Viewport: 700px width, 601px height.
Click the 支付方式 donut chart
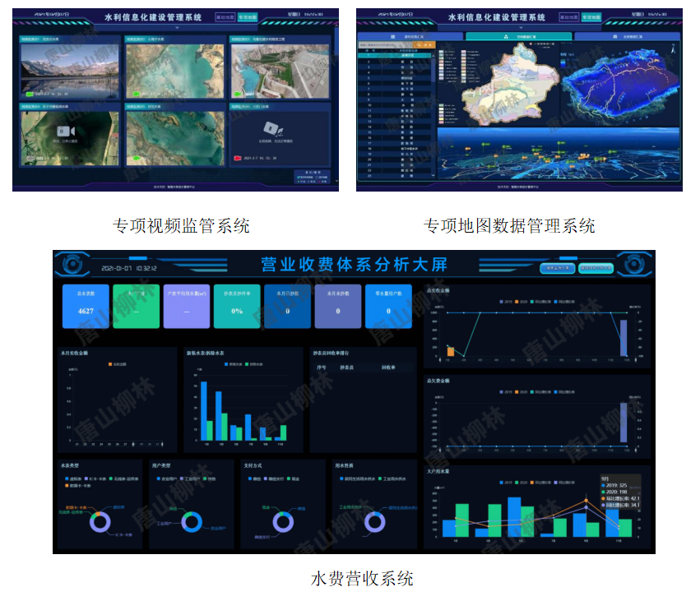(284, 520)
